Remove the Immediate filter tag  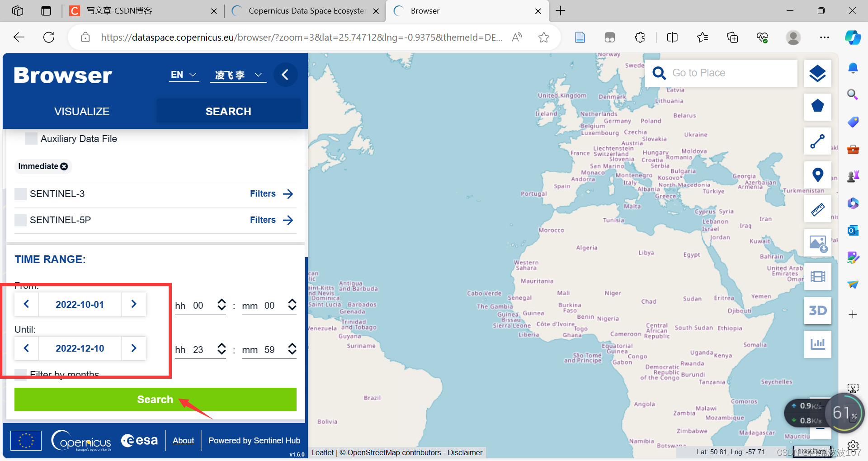[64, 166]
